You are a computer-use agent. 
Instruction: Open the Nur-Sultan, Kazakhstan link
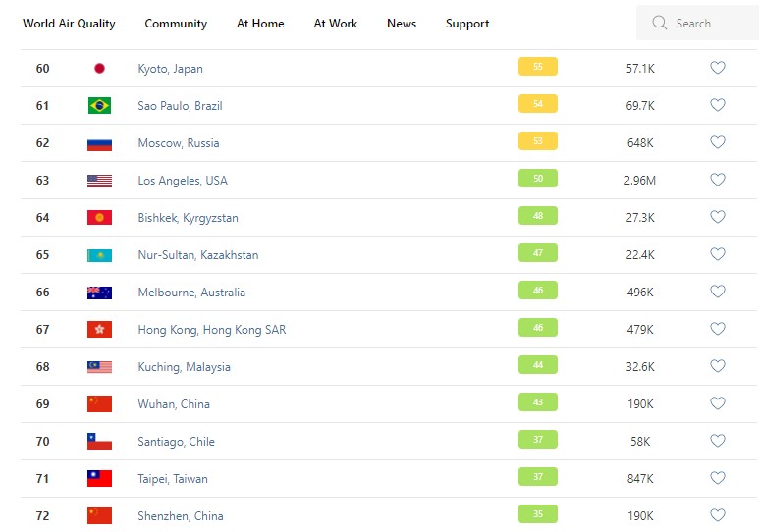pyautogui.click(x=198, y=255)
